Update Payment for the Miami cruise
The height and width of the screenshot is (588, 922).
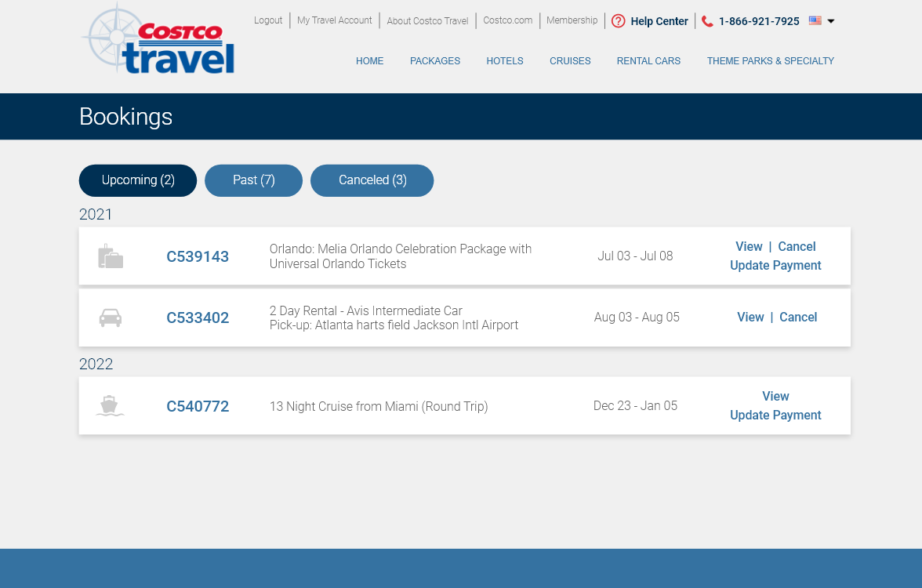(x=775, y=416)
